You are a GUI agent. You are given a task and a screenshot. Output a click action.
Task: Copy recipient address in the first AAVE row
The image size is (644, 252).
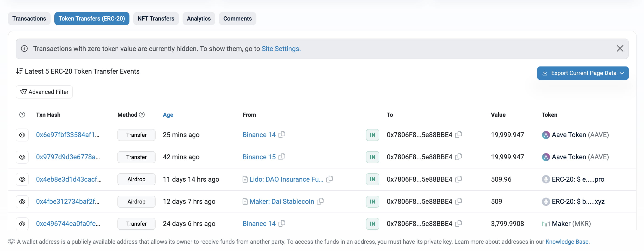459,134
